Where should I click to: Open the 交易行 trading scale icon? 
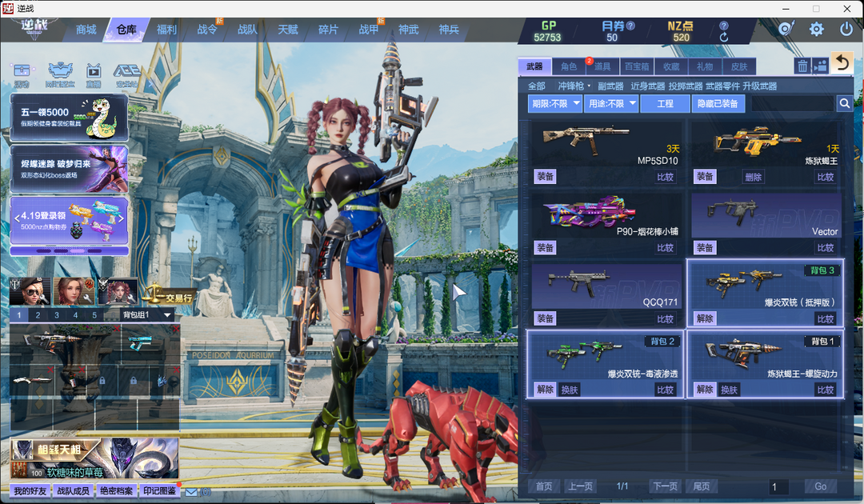(169, 294)
